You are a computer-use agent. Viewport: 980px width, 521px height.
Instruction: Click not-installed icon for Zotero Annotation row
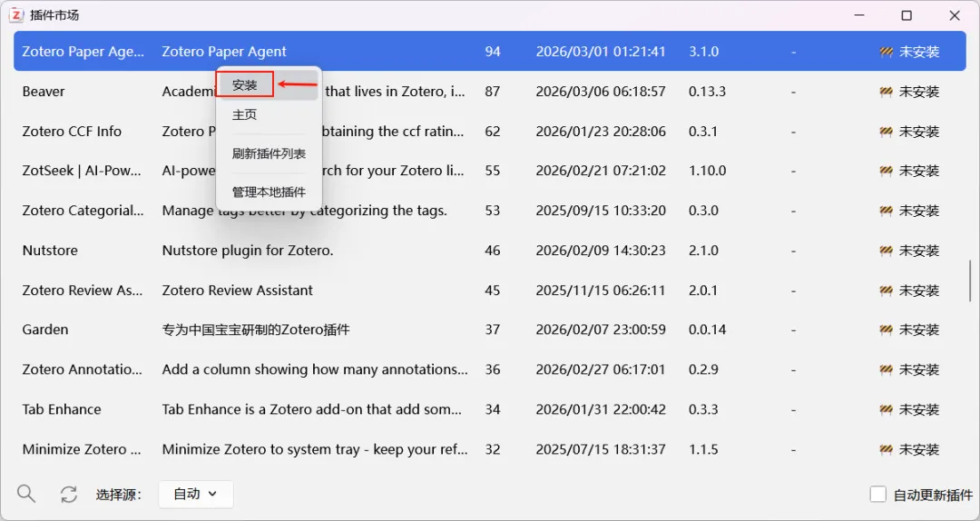coord(886,369)
